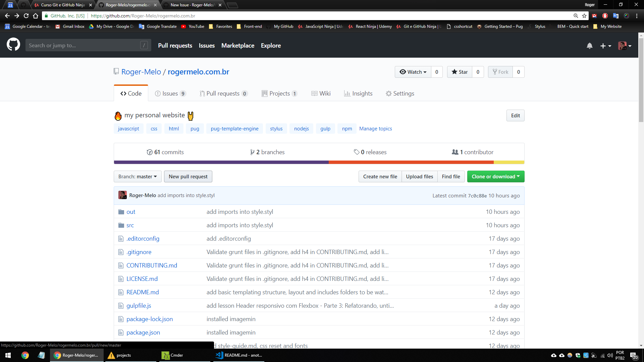The height and width of the screenshot is (362, 644).
Task: Click the Fork button
Action: point(500,72)
